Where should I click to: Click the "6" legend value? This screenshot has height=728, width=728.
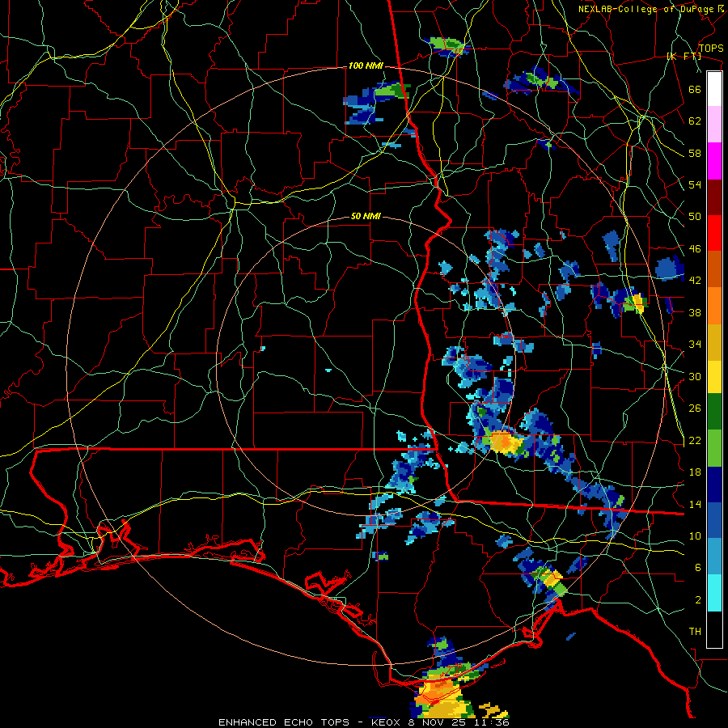(x=698, y=568)
